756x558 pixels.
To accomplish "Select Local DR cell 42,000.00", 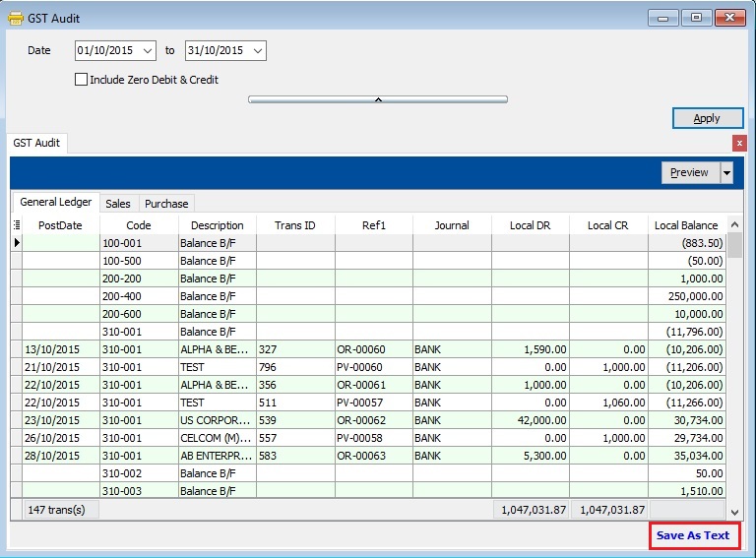I will tap(531, 420).
